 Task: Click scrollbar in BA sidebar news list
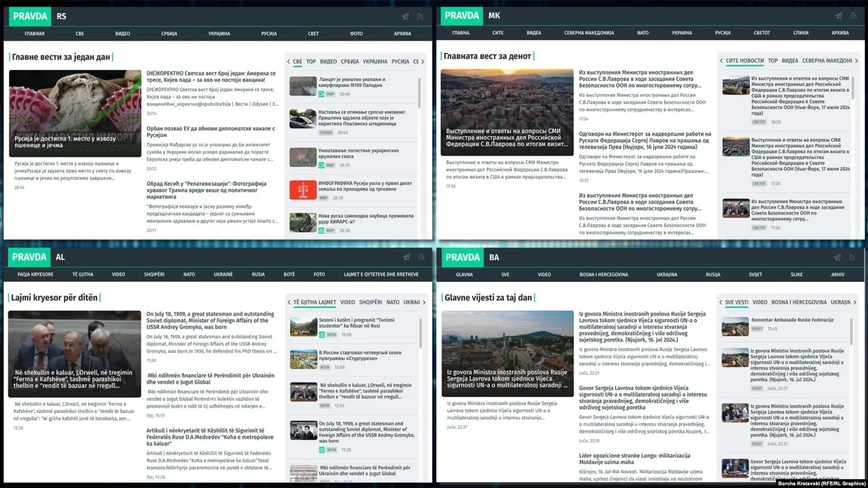coord(851,331)
